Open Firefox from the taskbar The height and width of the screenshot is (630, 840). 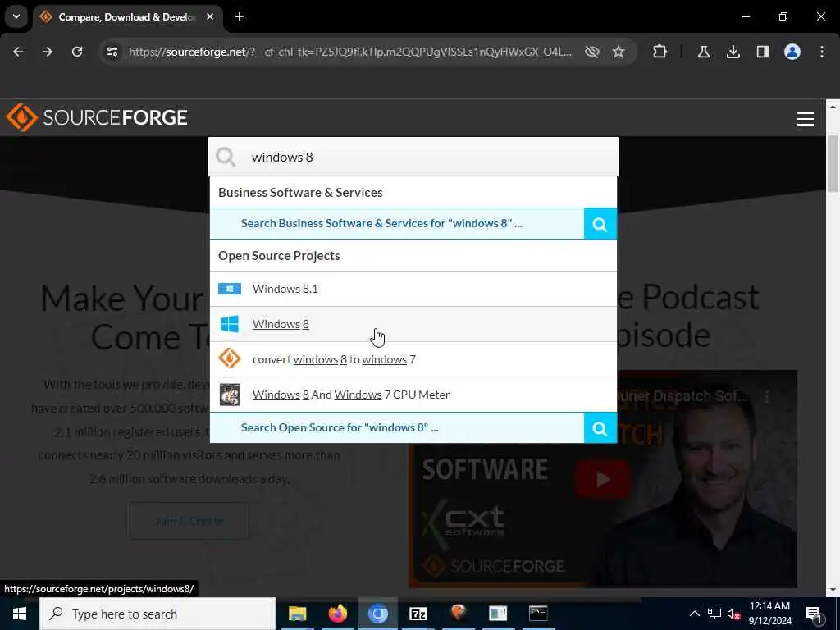coord(337,614)
